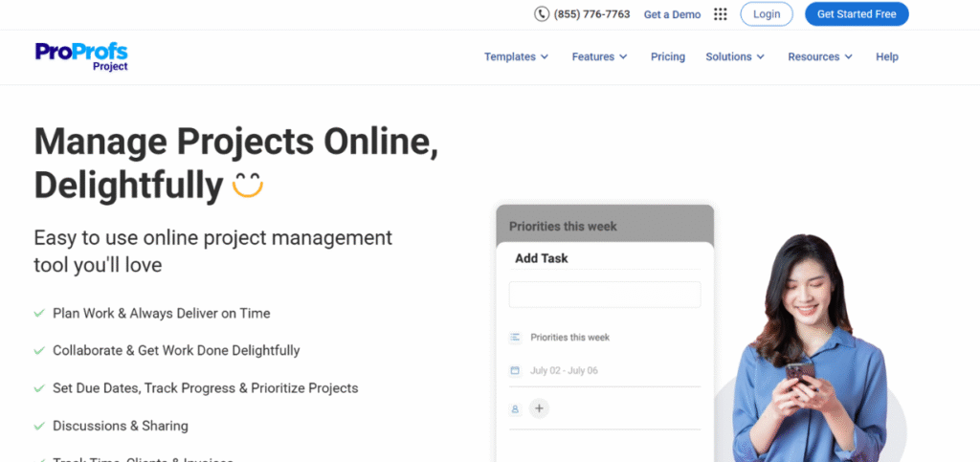Open the Pricing page
Image resolution: width=980 pixels, height=462 pixels.
(x=667, y=56)
